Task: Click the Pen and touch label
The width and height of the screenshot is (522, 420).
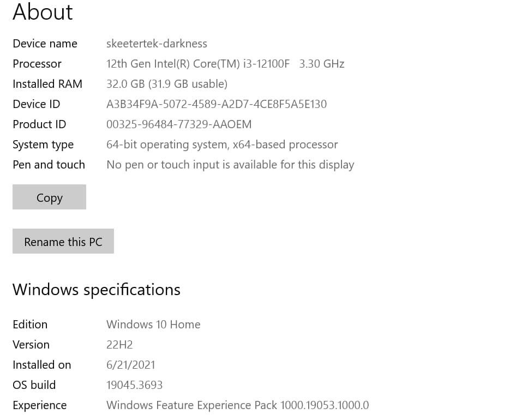Action: pos(49,165)
